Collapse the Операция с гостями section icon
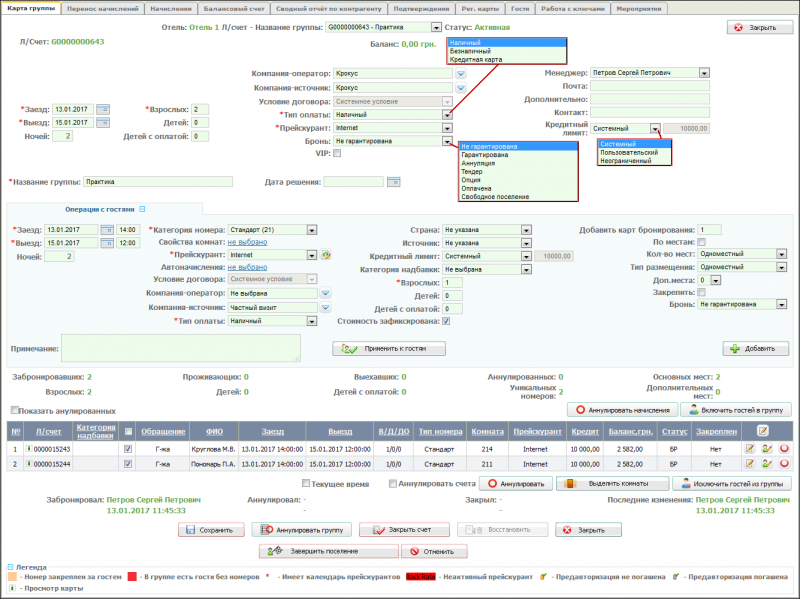The height and width of the screenshot is (599, 800). pos(142,209)
